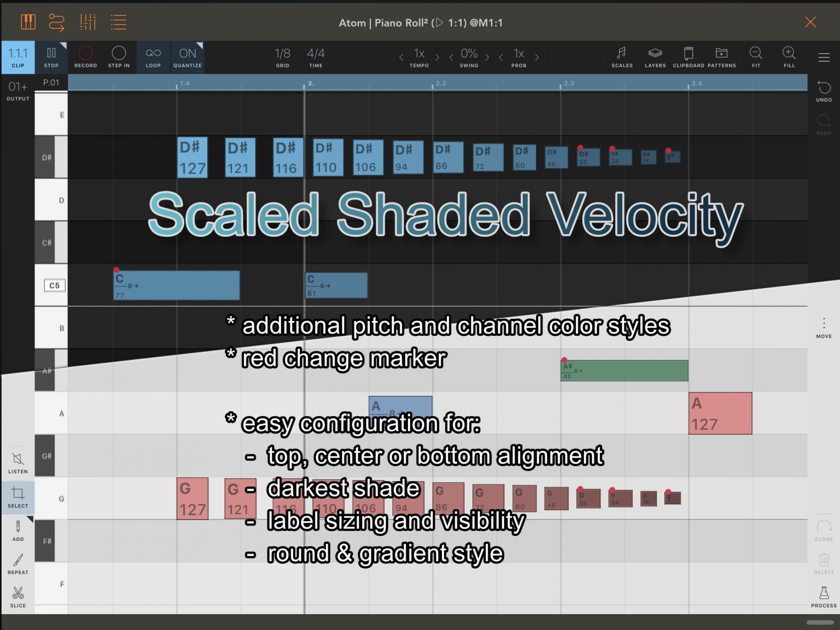840x630 pixels.
Task: Select the C note with velocity 77
Action: [x=176, y=285]
